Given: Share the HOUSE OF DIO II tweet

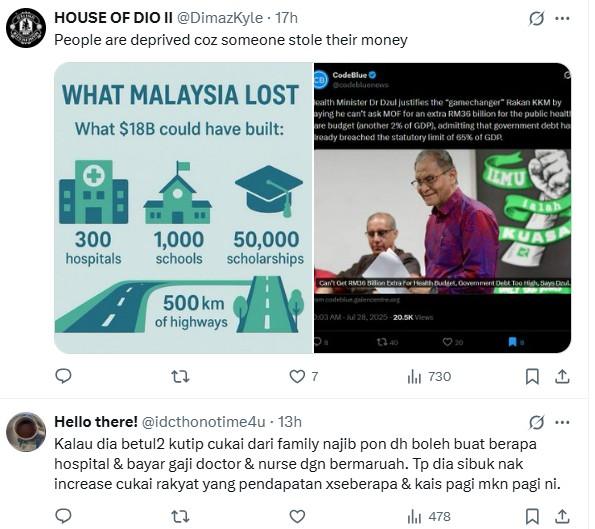Looking at the screenshot, I should click(562, 376).
